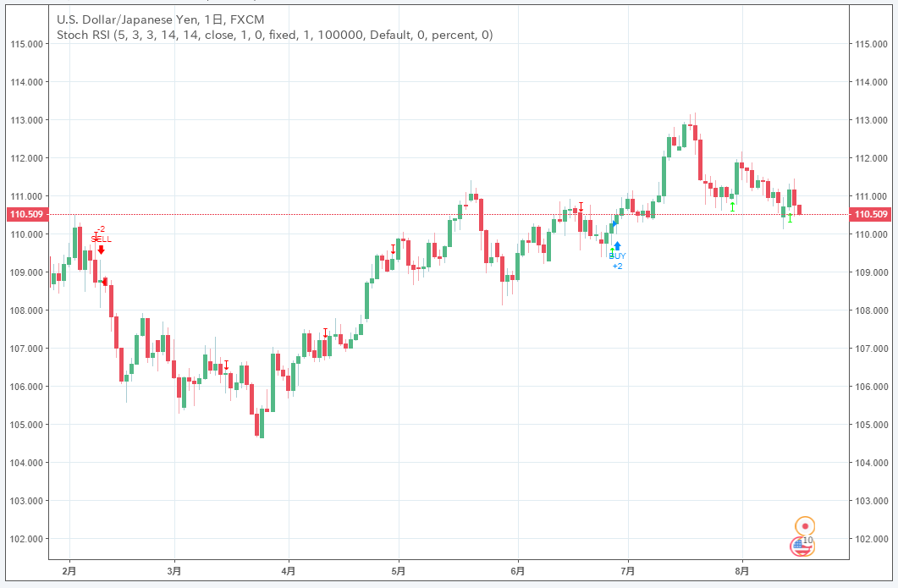The height and width of the screenshot is (588, 898).
Task: Click the right 110.509 current price label
Action: 871,214
